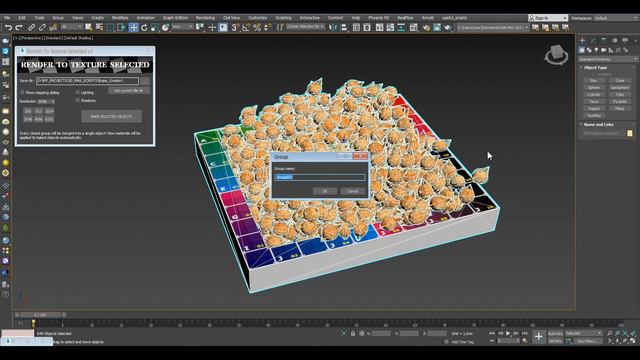Click the Bake Selected Objects button
The width and height of the screenshot is (640, 360).
[x=111, y=116]
